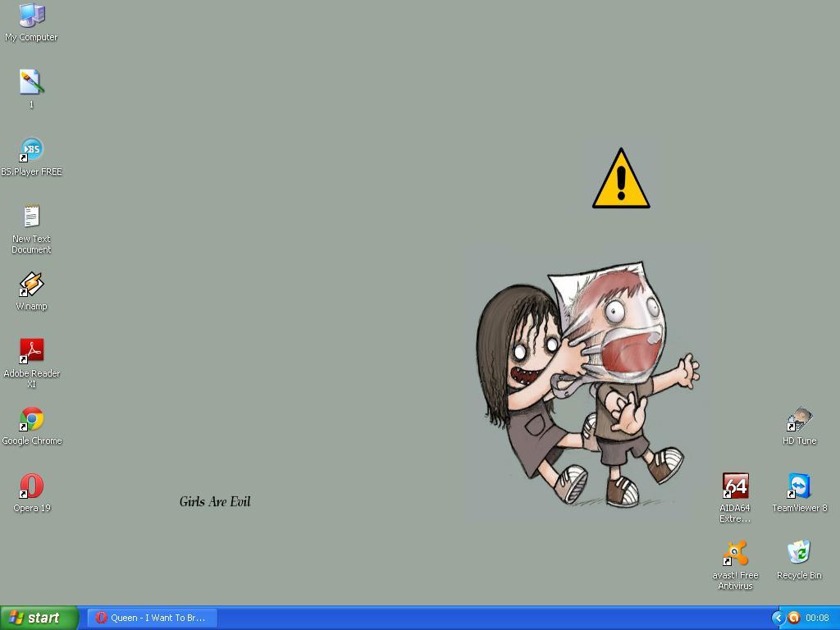Expand hidden system tray icons arrow
Viewport: 840px width, 630px height.
pyautogui.click(x=778, y=618)
